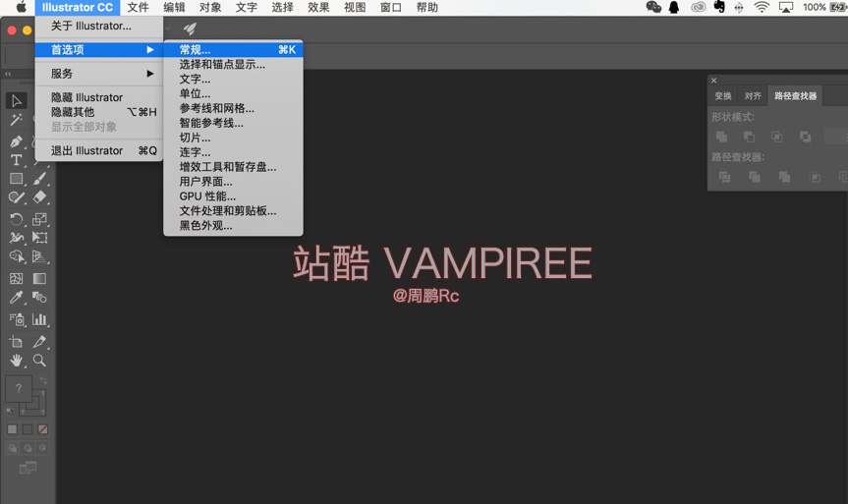
Task: Open 用户界面... preferences
Action: click(233, 182)
